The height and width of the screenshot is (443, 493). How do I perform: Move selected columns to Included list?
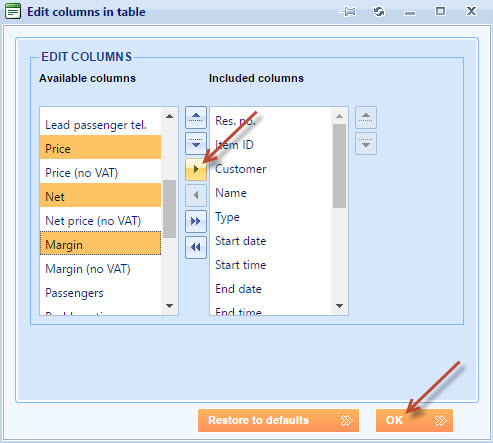(x=196, y=169)
